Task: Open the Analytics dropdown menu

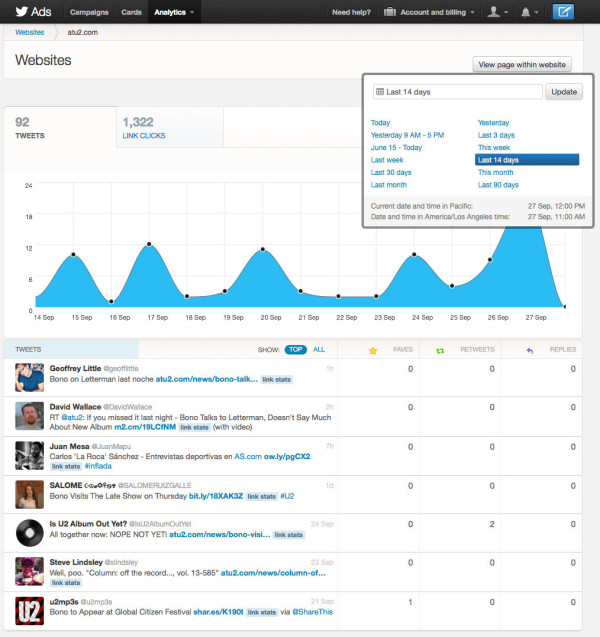Action: [174, 12]
